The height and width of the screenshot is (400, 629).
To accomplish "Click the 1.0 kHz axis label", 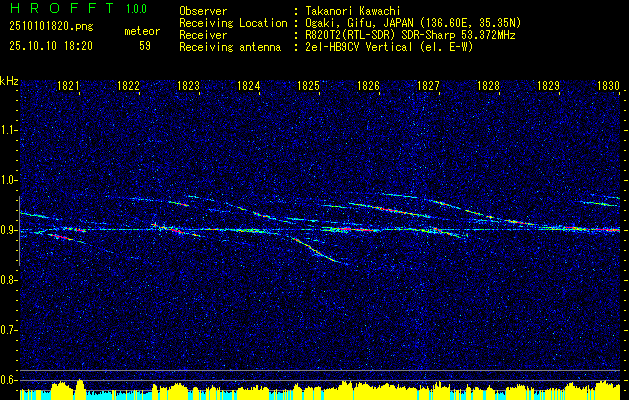I will coord(8,180).
